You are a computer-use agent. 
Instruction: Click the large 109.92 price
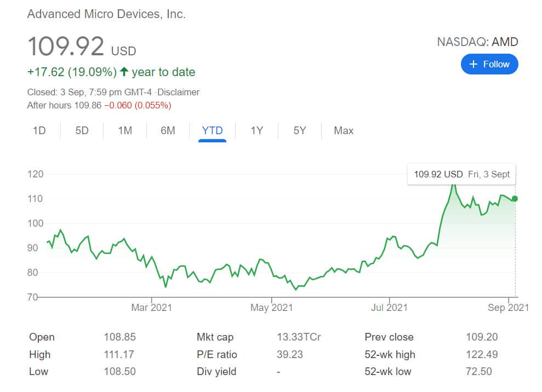click(x=66, y=47)
